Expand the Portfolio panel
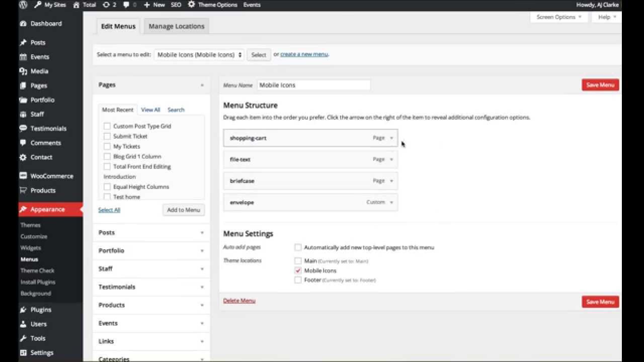The image size is (644, 362). pos(151,250)
